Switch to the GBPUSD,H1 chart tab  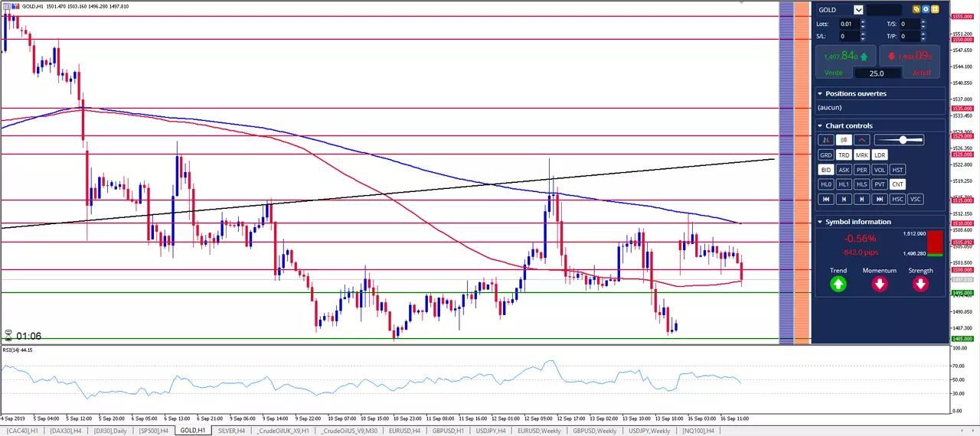click(x=448, y=431)
